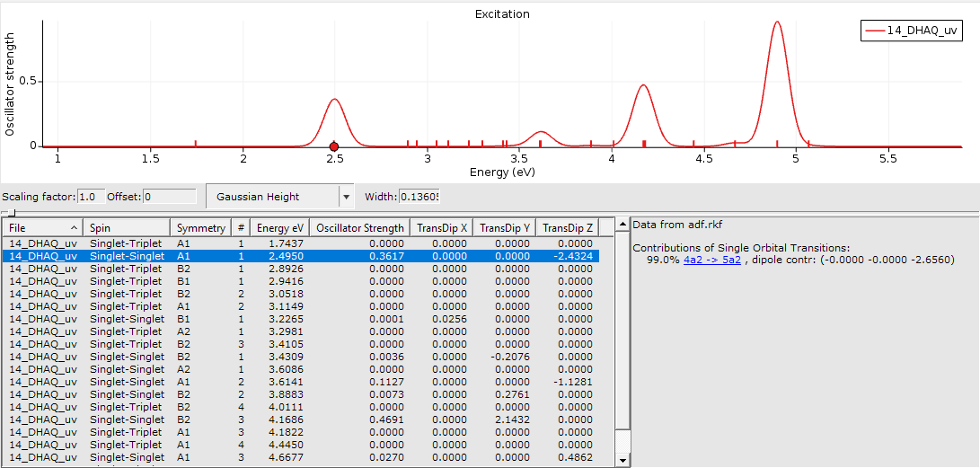Sort table by Symmetry column header
This screenshot has width=980, height=468.
[x=200, y=227]
